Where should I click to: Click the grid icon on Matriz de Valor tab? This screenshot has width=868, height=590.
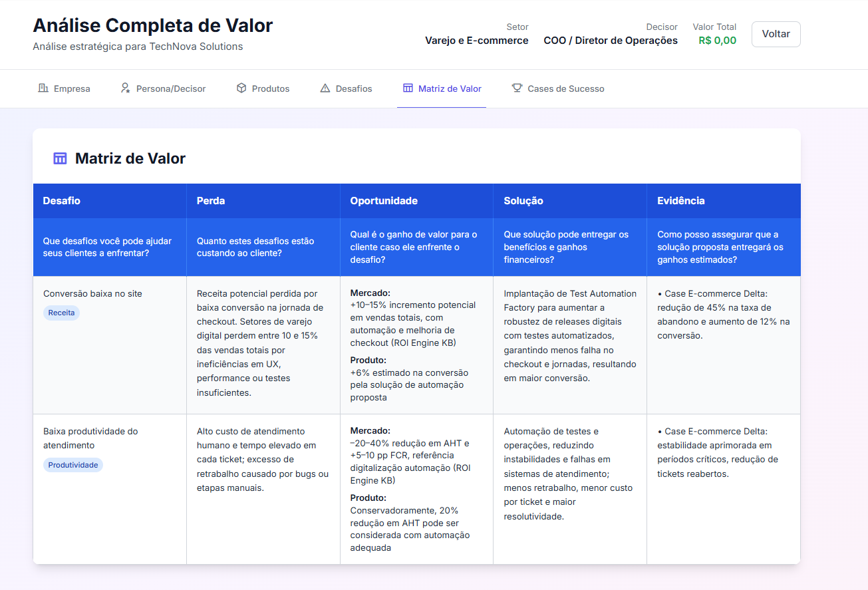click(406, 87)
